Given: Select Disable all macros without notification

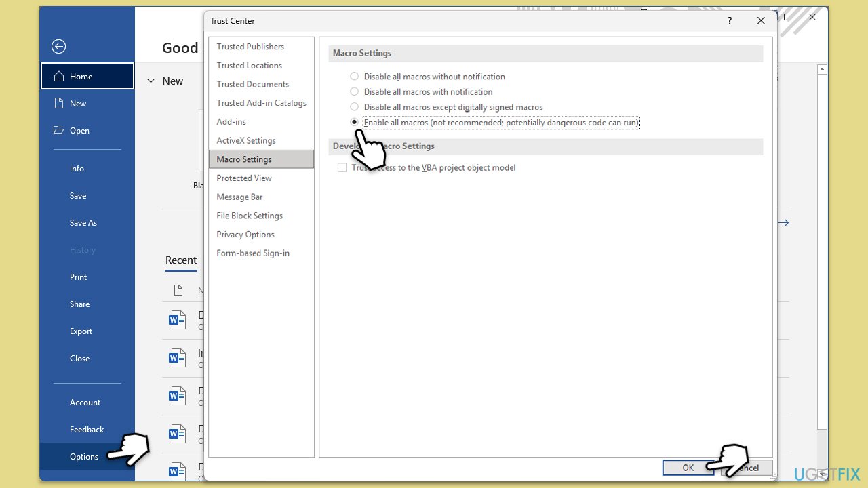Looking at the screenshot, I should 354,77.
